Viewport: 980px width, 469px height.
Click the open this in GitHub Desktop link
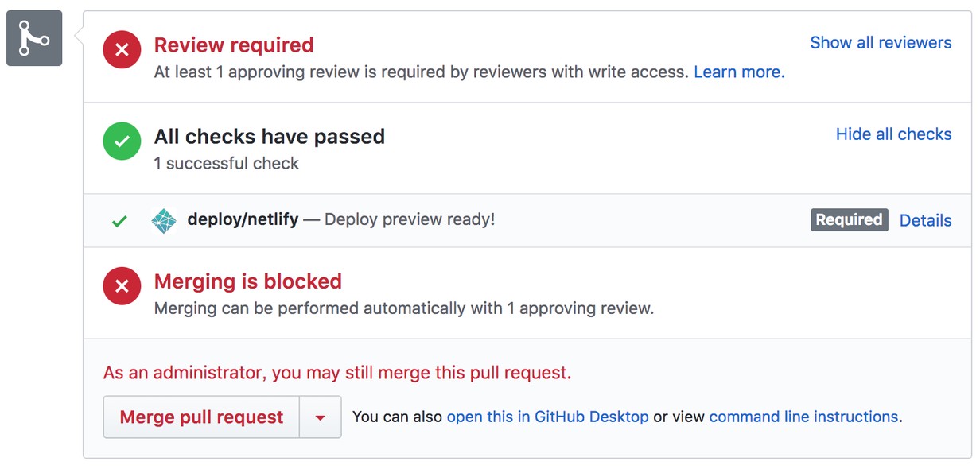click(547, 417)
